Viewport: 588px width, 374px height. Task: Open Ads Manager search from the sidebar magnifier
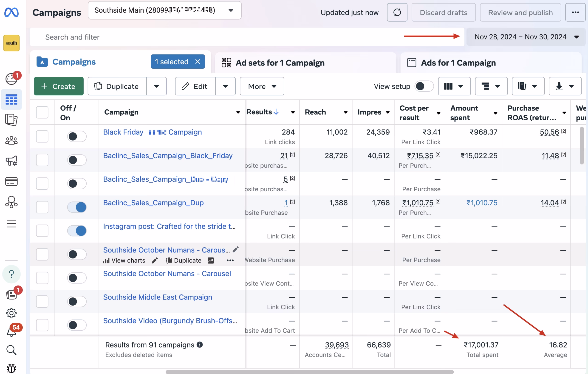[x=11, y=350]
